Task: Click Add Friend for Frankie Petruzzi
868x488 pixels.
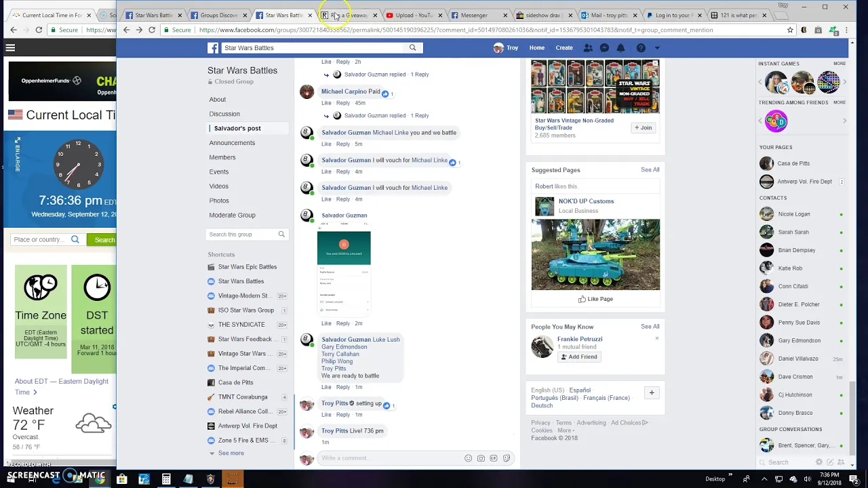Action: (578, 357)
